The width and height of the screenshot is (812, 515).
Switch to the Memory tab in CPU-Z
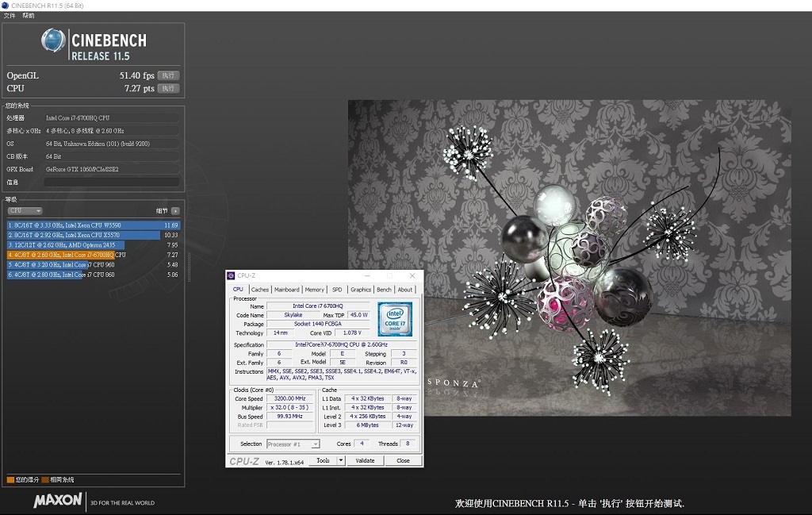314,290
